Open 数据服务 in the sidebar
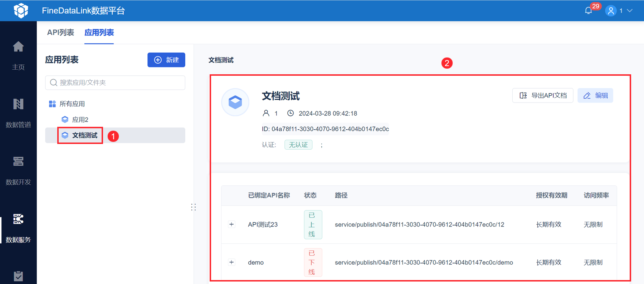The height and width of the screenshot is (284, 644). pos(18,228)
